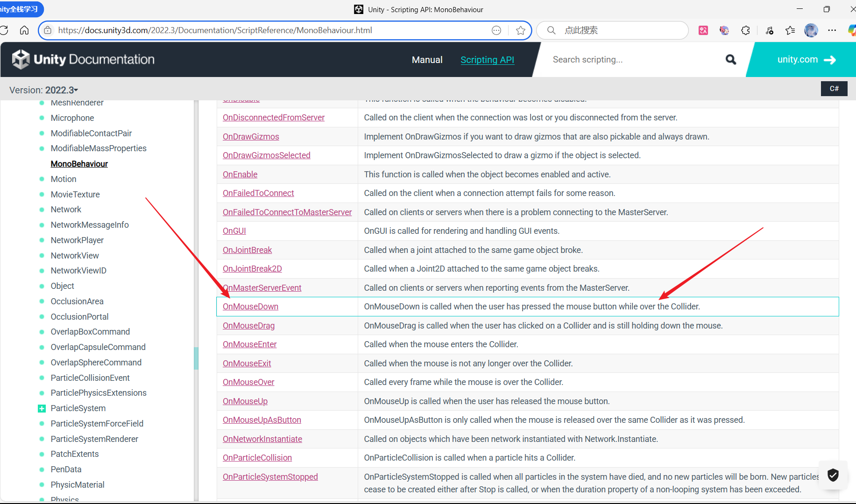Expand the ParticleSystem tree node
This screenshot has height=504, width=856.
point(42,408)
